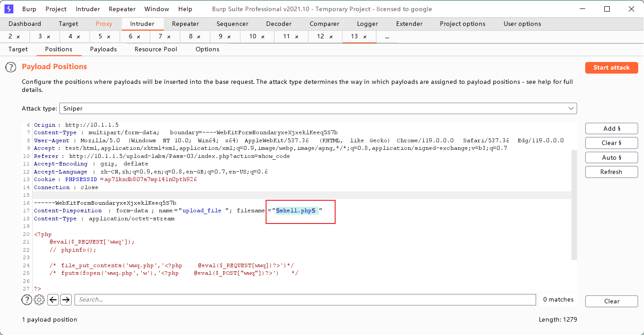The width and height of the screenshot is (644, 335).
Task: Open the Intruder menu
Action: 88,9
